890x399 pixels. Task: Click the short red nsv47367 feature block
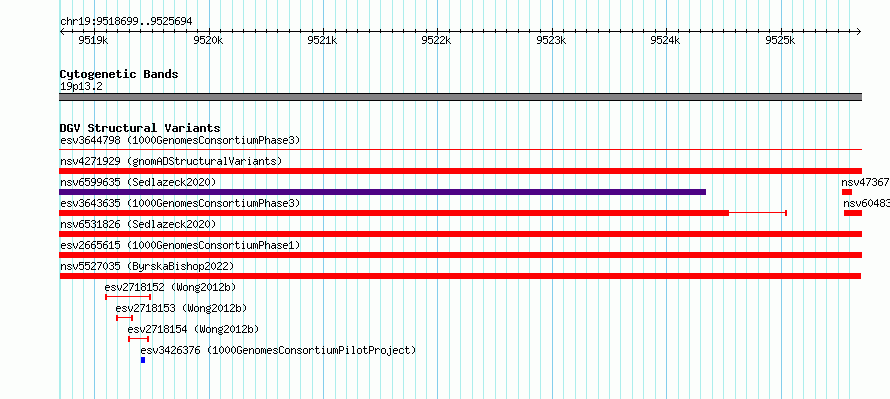(x=847, y=192)
